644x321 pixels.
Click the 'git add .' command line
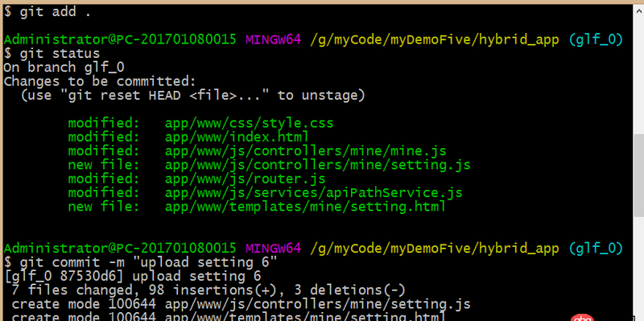tap(47, 12)
